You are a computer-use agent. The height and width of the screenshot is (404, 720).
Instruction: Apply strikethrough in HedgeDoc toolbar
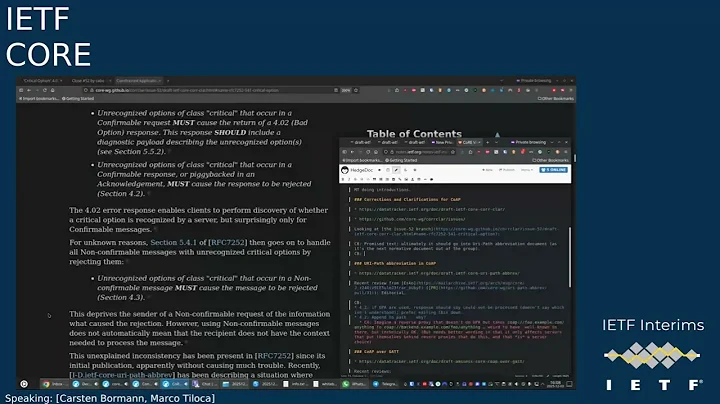click(x=355, y=179)
